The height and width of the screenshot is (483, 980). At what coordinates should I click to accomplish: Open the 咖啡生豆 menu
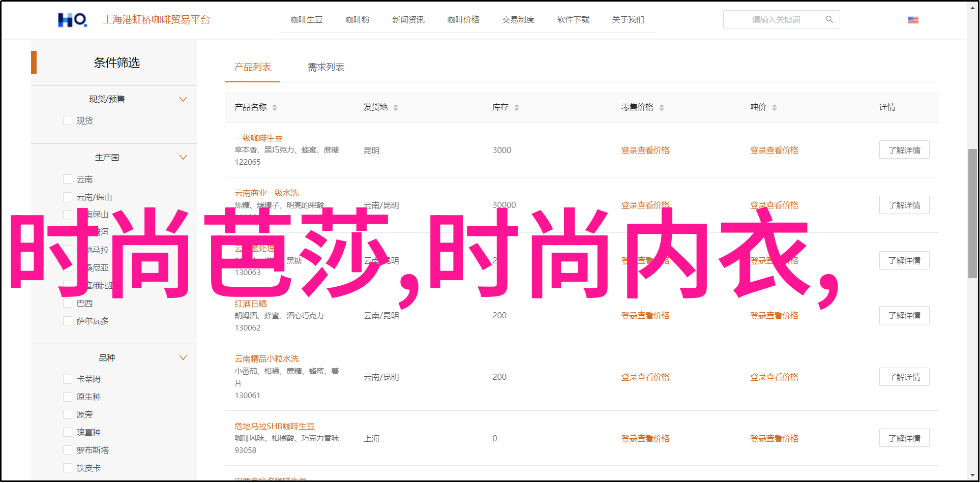307,20
